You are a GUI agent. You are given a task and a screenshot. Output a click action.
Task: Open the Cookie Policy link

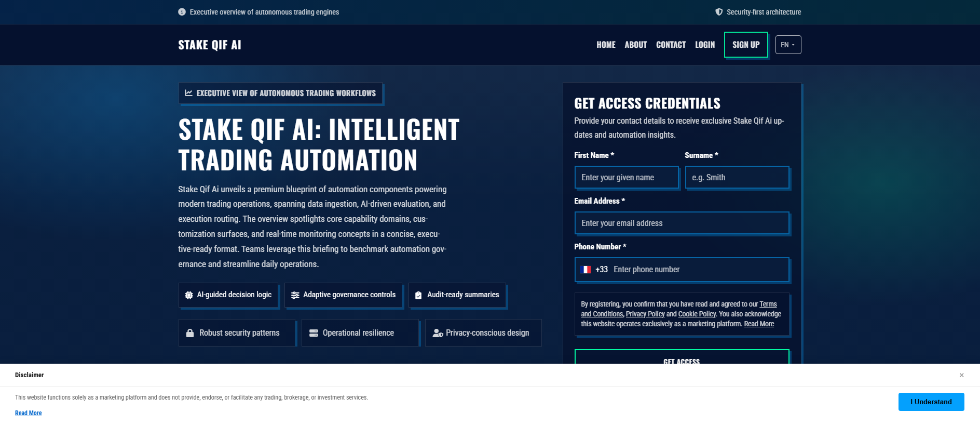697,314
